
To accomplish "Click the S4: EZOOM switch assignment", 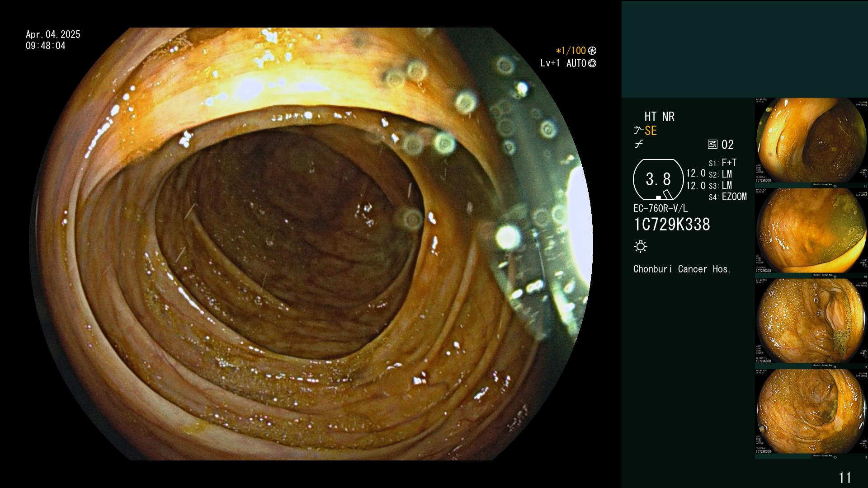I will pyautogui.click(x=727, y=197).
